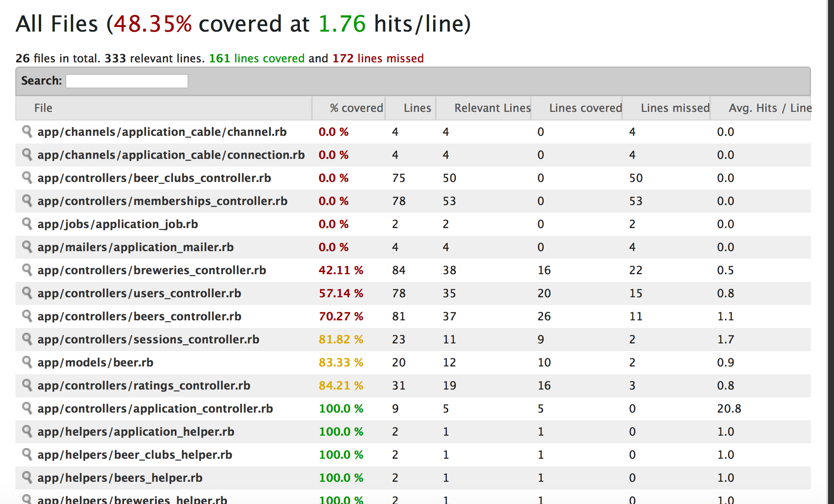Click magnifier icon beside beers_helper.rb
The image size is (834, 504).
point(27,478)
